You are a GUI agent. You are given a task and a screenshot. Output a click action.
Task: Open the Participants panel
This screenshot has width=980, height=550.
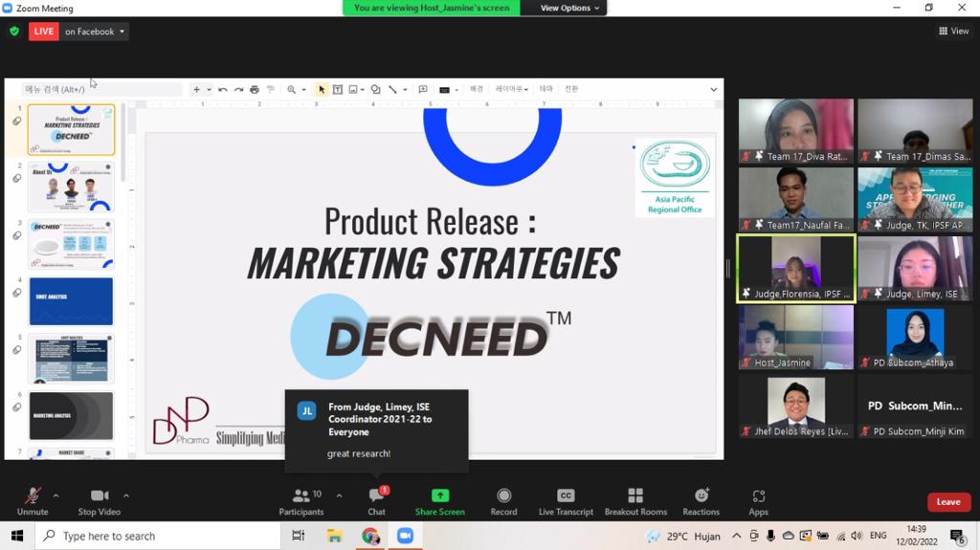point(301,501)
